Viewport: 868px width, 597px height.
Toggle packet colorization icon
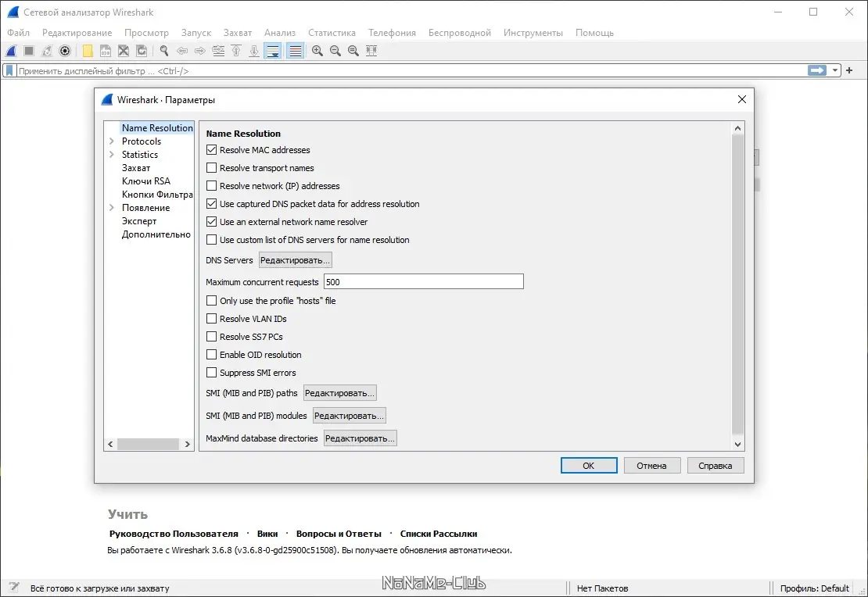coord(296,51)
